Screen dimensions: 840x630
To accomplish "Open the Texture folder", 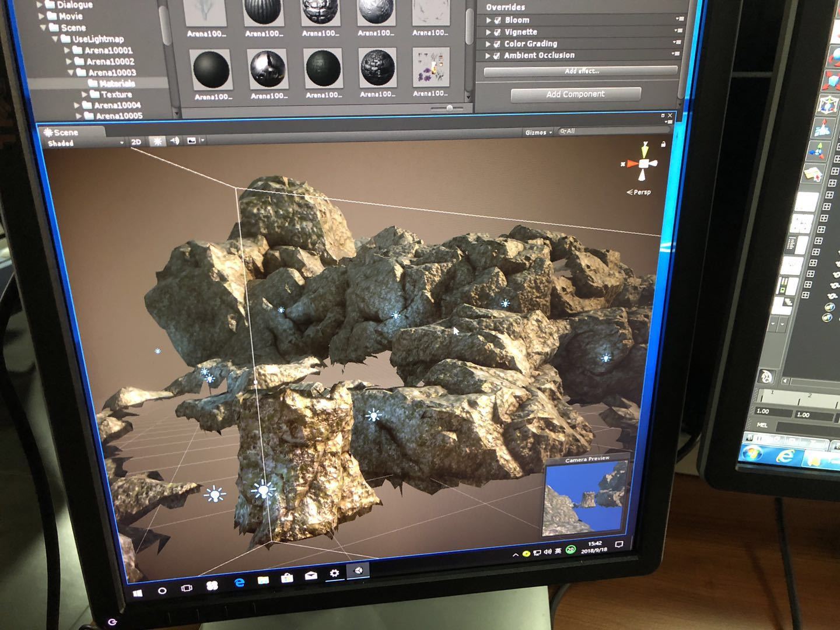I will click(111, 94).
